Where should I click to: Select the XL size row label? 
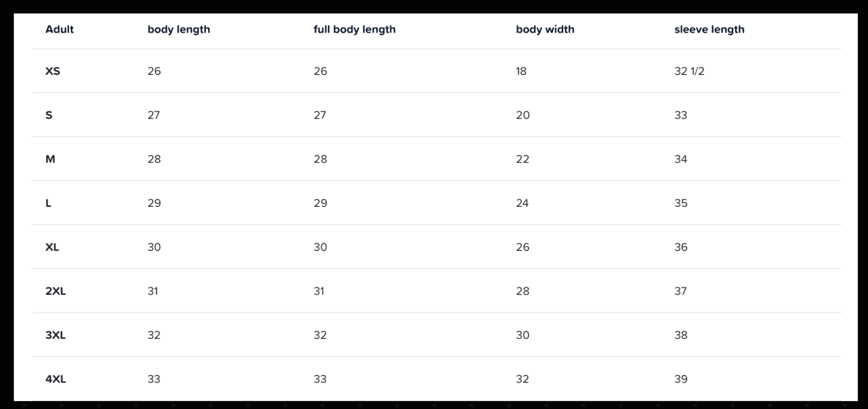click(52, 247)
